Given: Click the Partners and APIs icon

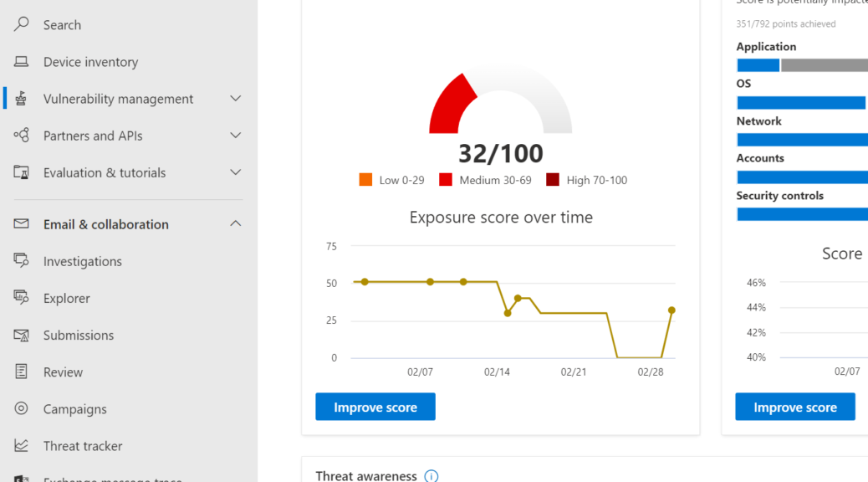Looking at the screenshot, I should (21, 136).
